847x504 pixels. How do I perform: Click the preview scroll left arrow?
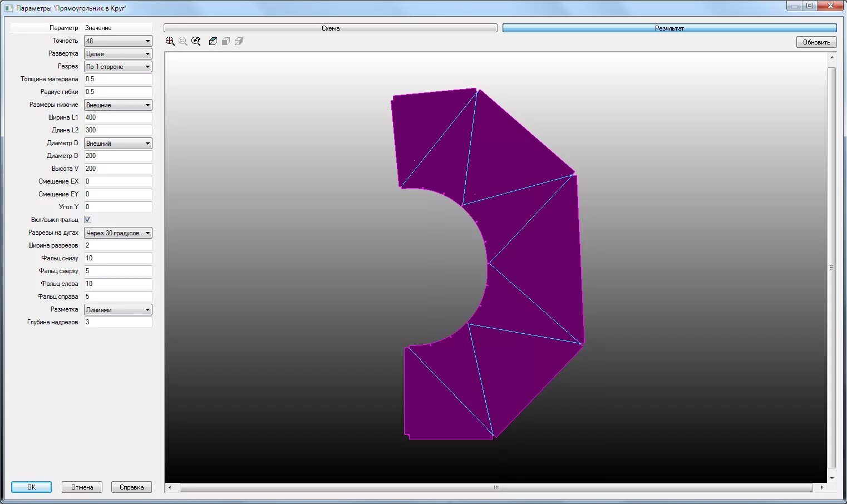(170, 488)
